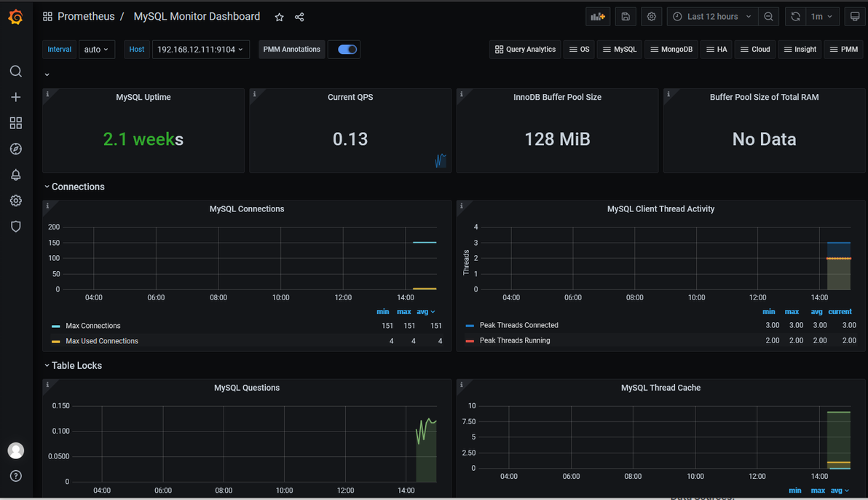Open the Interval auto dropdown
This screenshot has height=500, width=868.
[96, 50]
